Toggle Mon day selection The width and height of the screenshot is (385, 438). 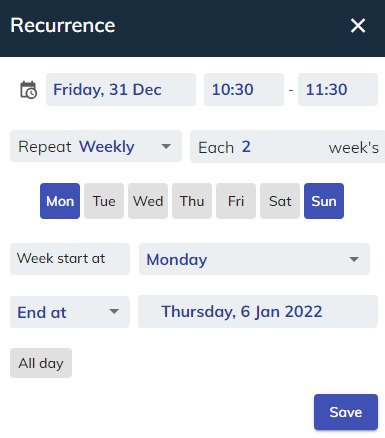point(60,201)
